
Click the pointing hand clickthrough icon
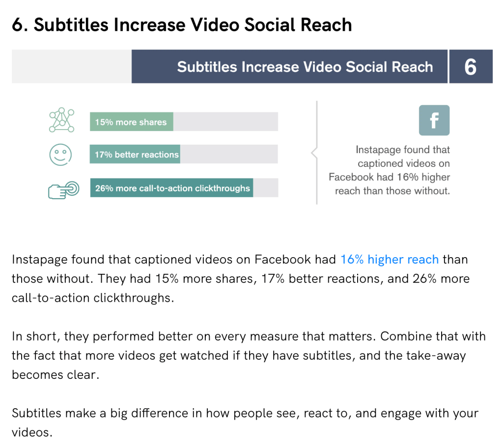coord(64,189)
